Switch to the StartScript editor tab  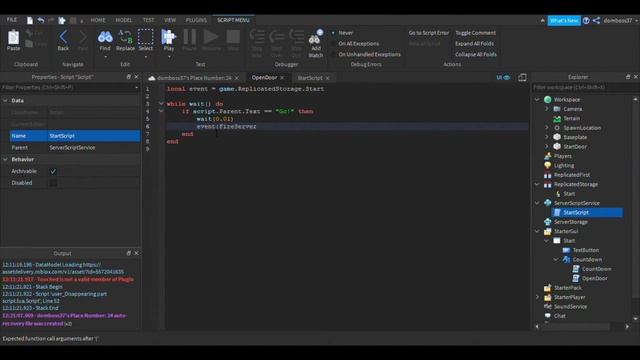coord(309,78)
